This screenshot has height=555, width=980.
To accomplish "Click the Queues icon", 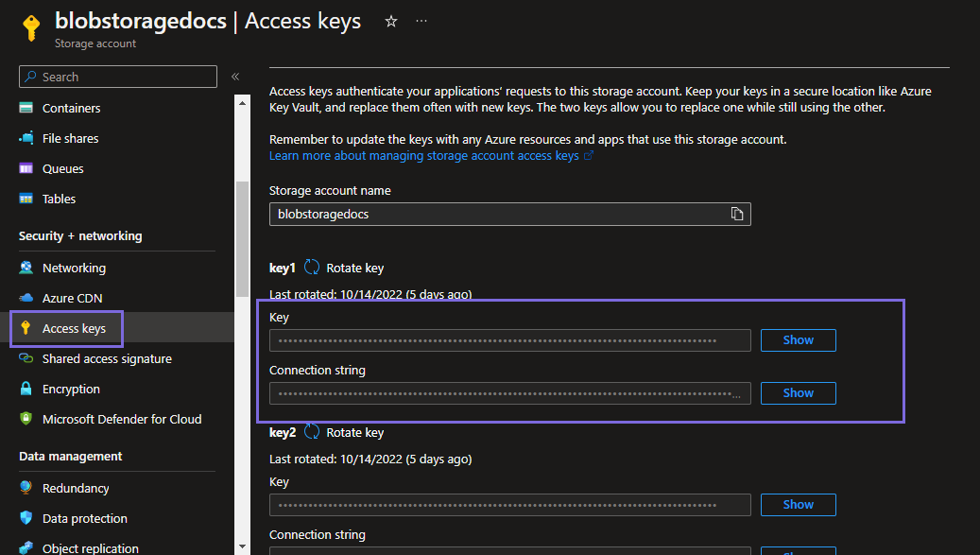I will (x=26, y=168).
